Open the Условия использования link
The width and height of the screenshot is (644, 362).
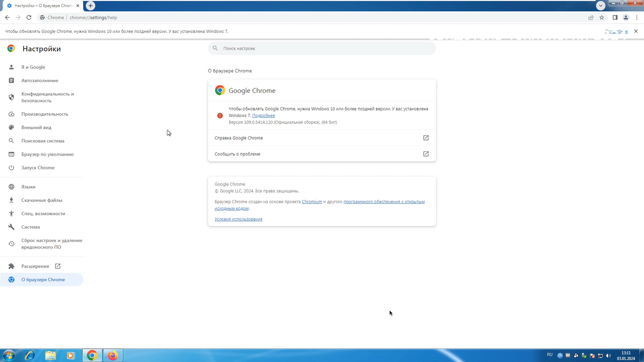pyautogui.click(x=238, y=219)
